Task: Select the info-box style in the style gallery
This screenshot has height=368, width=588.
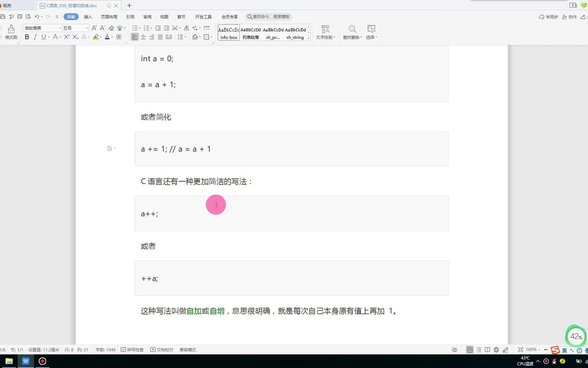Action: click(x=228, y=33)
